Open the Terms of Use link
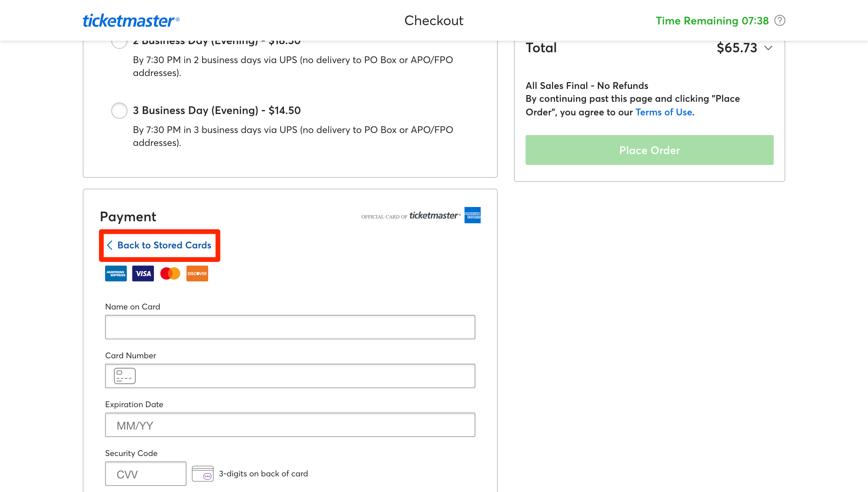Viewport: 868px width, 492px height. pos(664,112)
